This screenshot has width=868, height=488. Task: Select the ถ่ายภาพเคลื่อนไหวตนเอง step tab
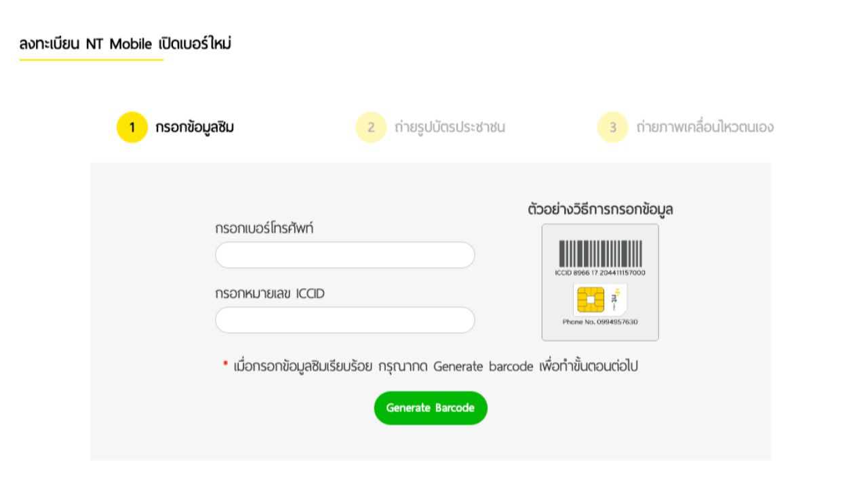pos(705,127)
